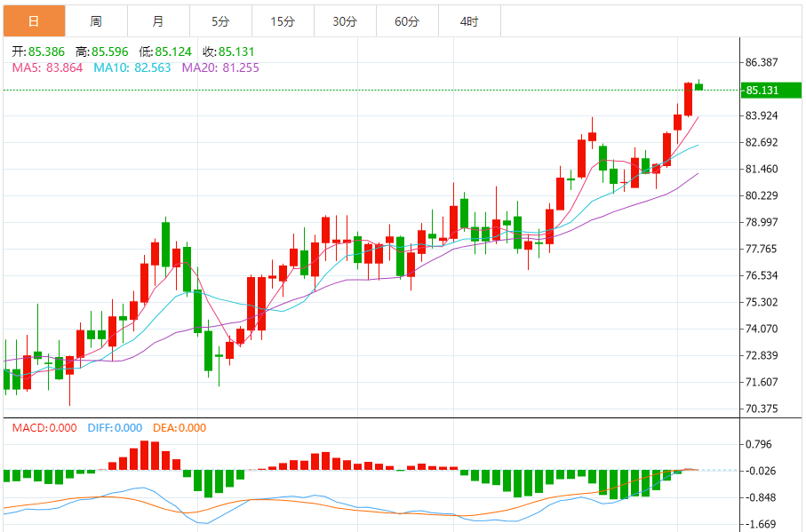Click the 81.460 price axis label

coord(762,169)
